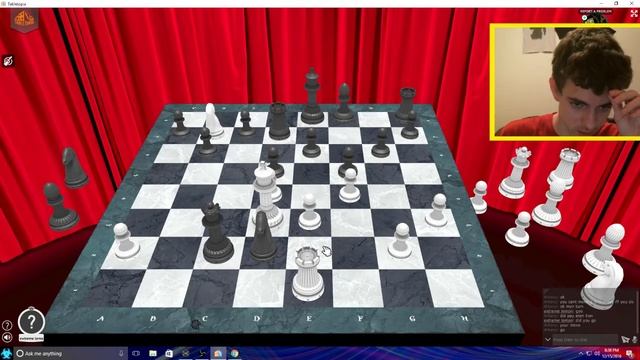
Task: Open the Tabletopia logo menu
Action: [x=24, y=20]
